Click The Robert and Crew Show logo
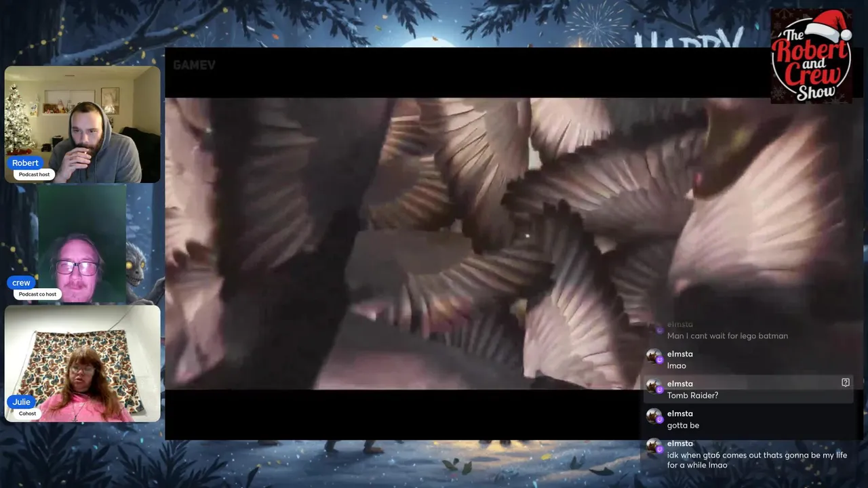868x488 pixels. click(811, 56)
